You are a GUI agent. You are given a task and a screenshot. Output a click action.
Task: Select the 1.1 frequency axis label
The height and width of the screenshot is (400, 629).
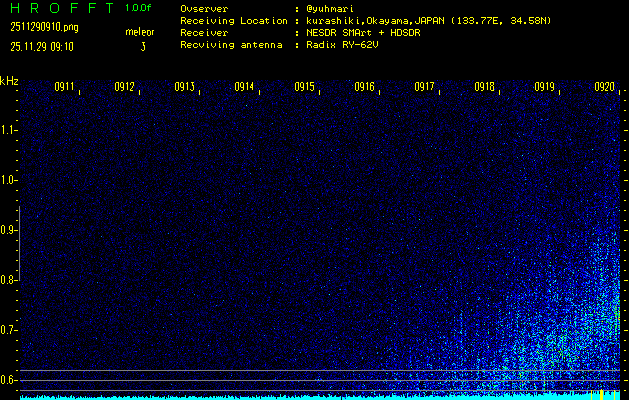[x=9, y=130]
